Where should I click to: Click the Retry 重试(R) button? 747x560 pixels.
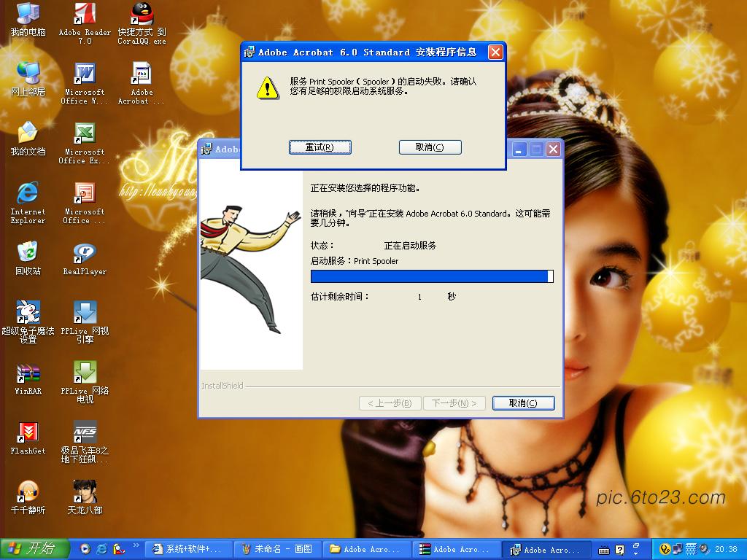click(320, 147)
